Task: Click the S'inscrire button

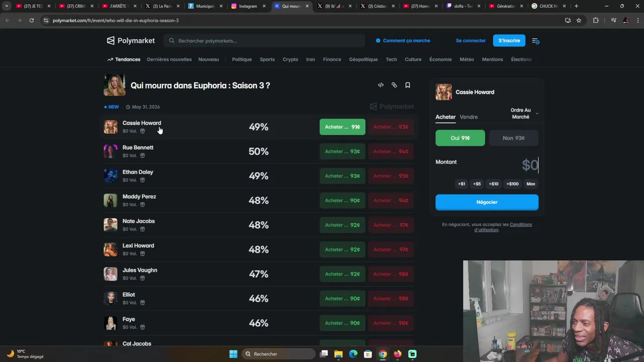Action: (x=509, y=41)
